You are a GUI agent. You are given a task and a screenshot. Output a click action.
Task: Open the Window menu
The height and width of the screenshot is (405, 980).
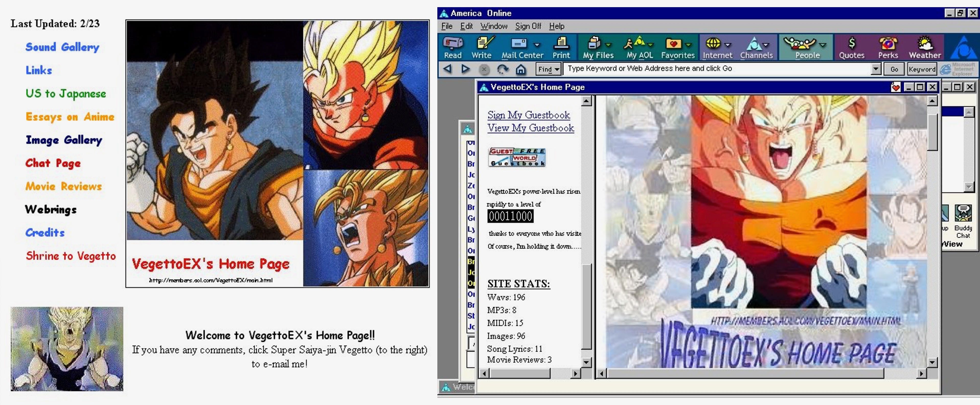coord(494,26)
